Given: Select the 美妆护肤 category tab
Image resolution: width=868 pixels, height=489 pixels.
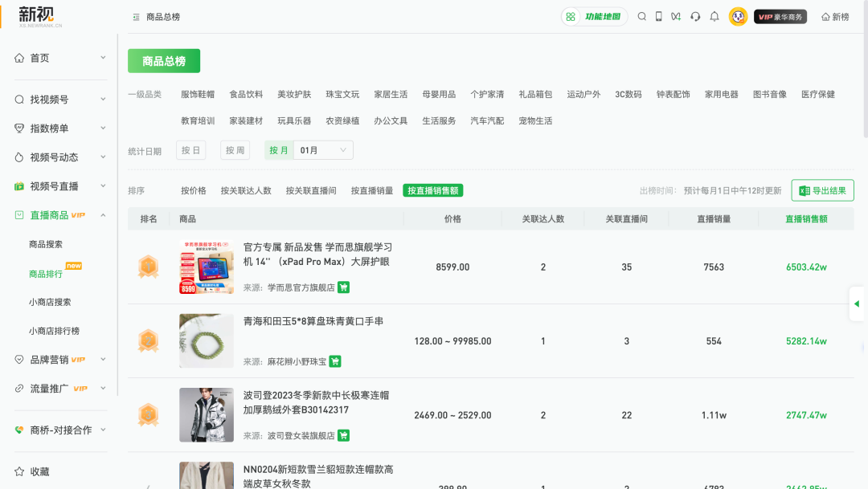Looking at the screenshot, I should (x=294, y=95).
